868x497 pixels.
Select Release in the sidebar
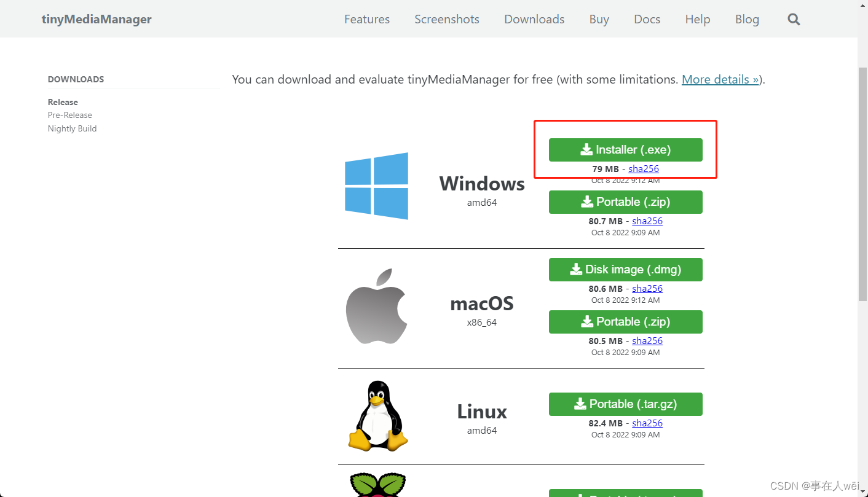coord(63,102)
